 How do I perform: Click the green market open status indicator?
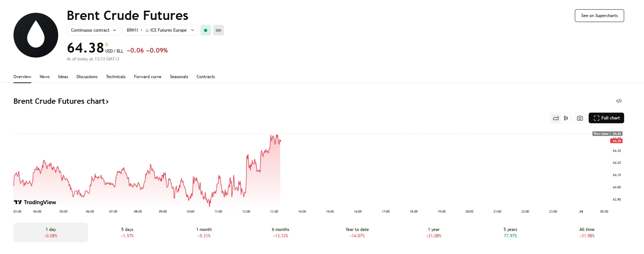coord(206,30)
